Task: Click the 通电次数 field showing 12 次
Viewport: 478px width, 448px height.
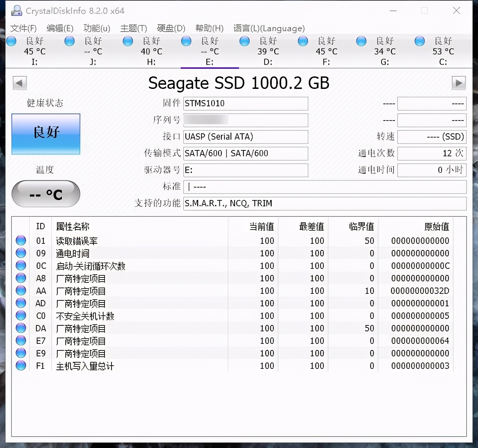Action: click(432, 154)
